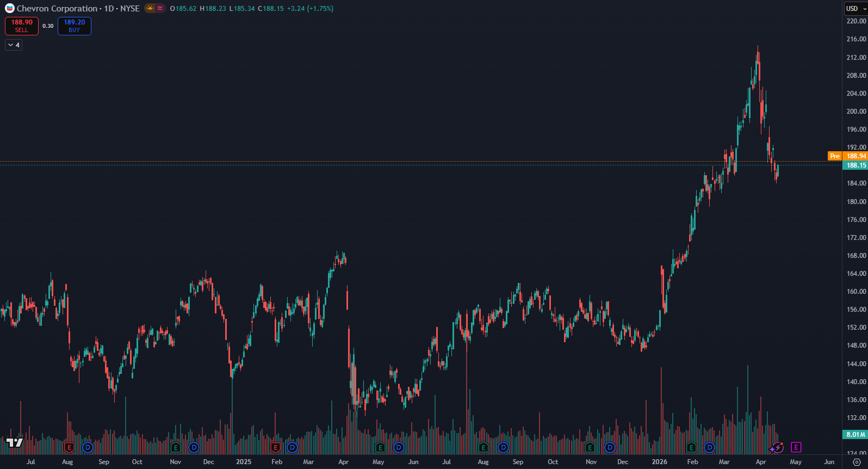Screen dimensions: 868x469
Task: Click the blue 189.20 BUY button
Action: pos(75,26)
